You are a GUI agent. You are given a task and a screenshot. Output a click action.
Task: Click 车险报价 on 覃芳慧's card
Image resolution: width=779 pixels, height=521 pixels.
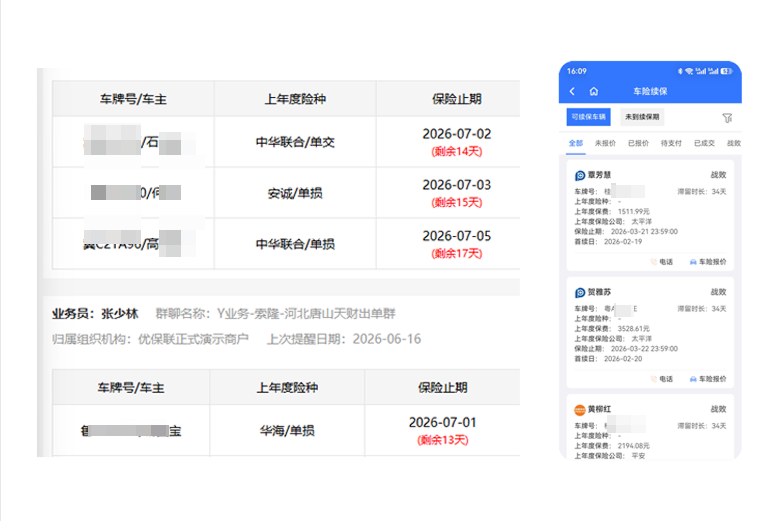(x=712, y=262)
